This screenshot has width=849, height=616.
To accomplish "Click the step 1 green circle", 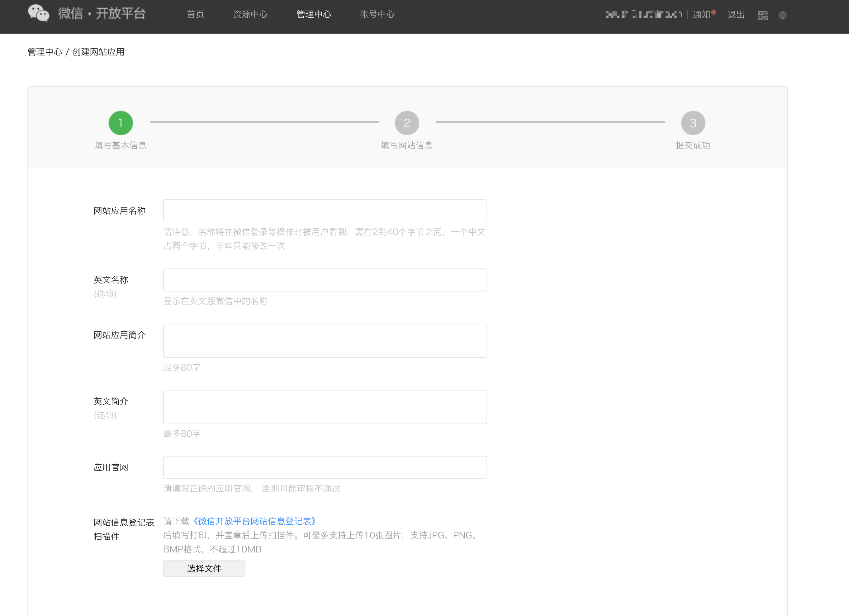I will 121,123.
